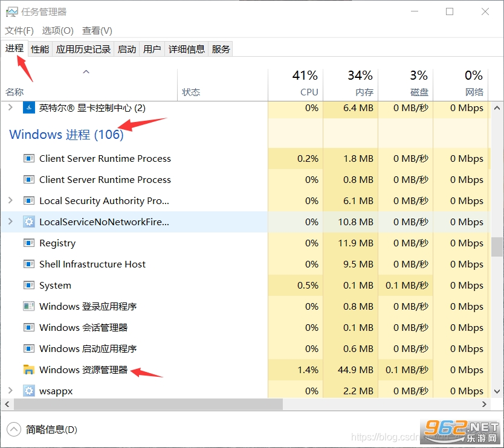Viewport: 504px width, 448px height.
Task: Sort by the CPU column header
Action: point(296,85)
